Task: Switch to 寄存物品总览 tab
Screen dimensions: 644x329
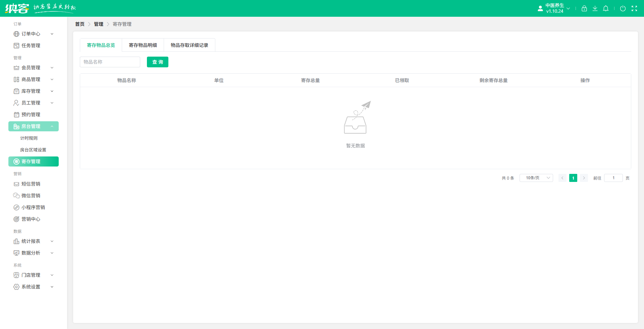Action: [x=101, y=45]
